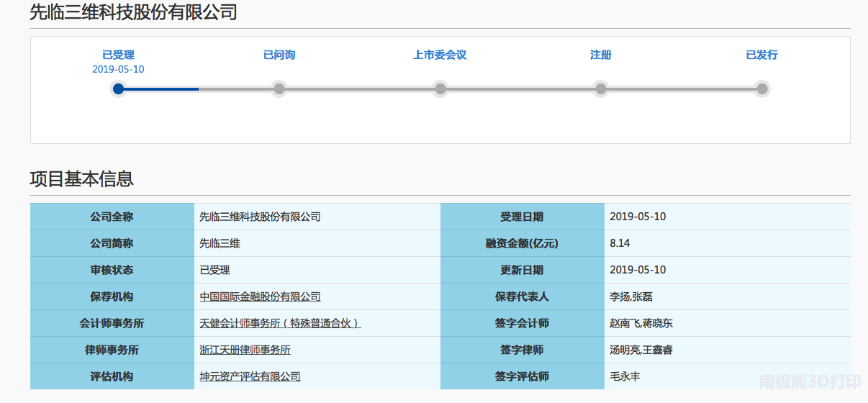Screen dimensions: 868x403
Task: Select the 已发行 stage label
Action: point(761,55)
